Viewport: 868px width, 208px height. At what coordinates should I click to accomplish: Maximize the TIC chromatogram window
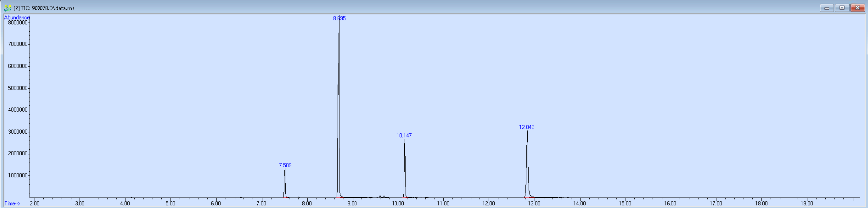click(842, 8)
